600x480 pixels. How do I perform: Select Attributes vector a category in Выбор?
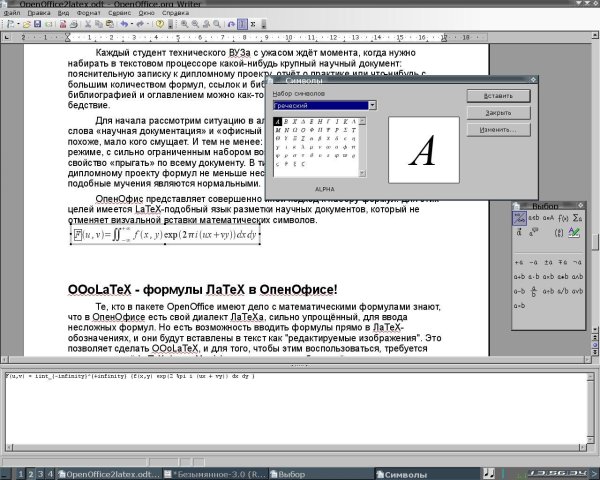point(519,232)
